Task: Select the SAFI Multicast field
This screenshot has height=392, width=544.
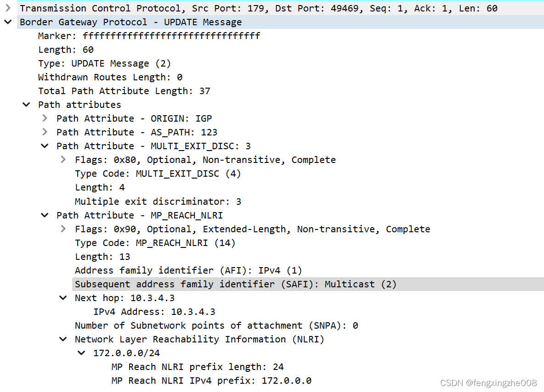Action: [x=234, y=284]
